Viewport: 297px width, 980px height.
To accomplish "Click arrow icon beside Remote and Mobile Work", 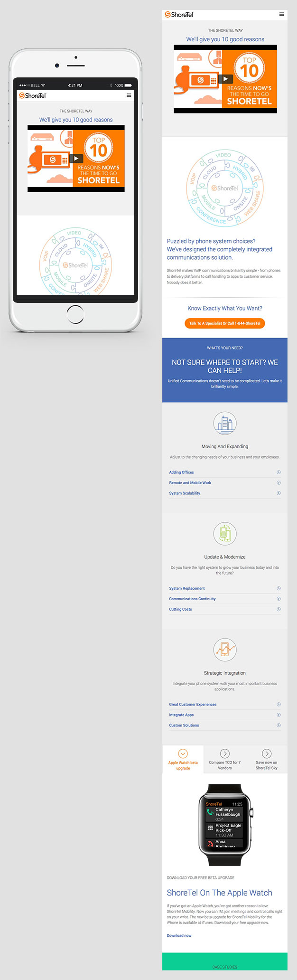I will 278,483.
